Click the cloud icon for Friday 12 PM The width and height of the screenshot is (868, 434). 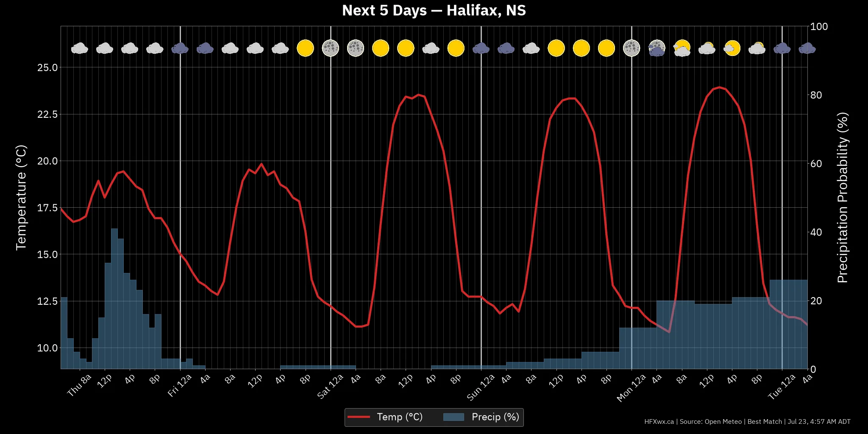click(255, 48)
